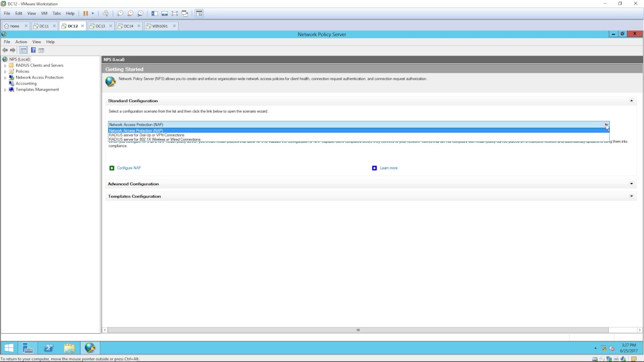644x362 pixels.
Task: Open the VM menu
Action: pyautogui.click(x=44, y=14)
